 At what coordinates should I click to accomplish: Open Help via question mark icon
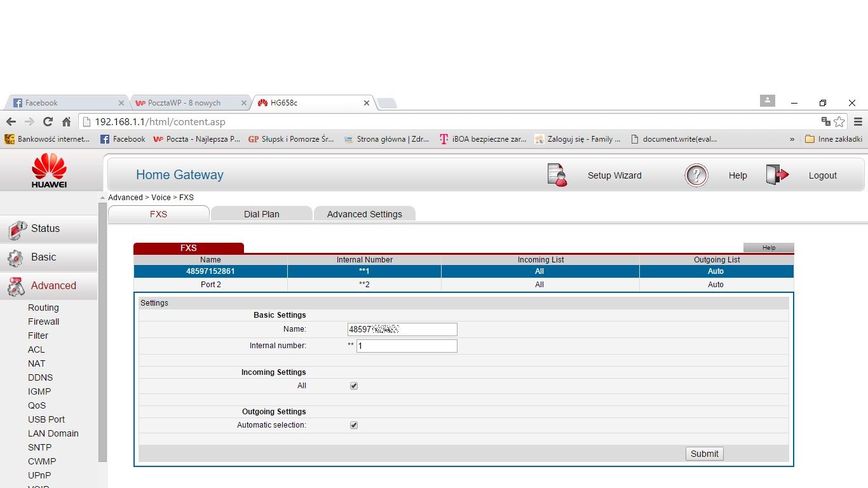point(696,175)
